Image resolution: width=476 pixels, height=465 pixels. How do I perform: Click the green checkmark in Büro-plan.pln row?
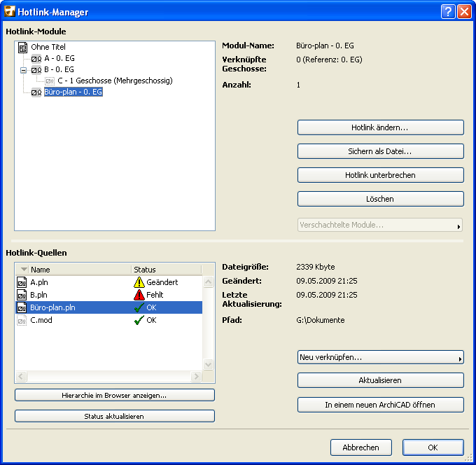[x=139, y=307]
